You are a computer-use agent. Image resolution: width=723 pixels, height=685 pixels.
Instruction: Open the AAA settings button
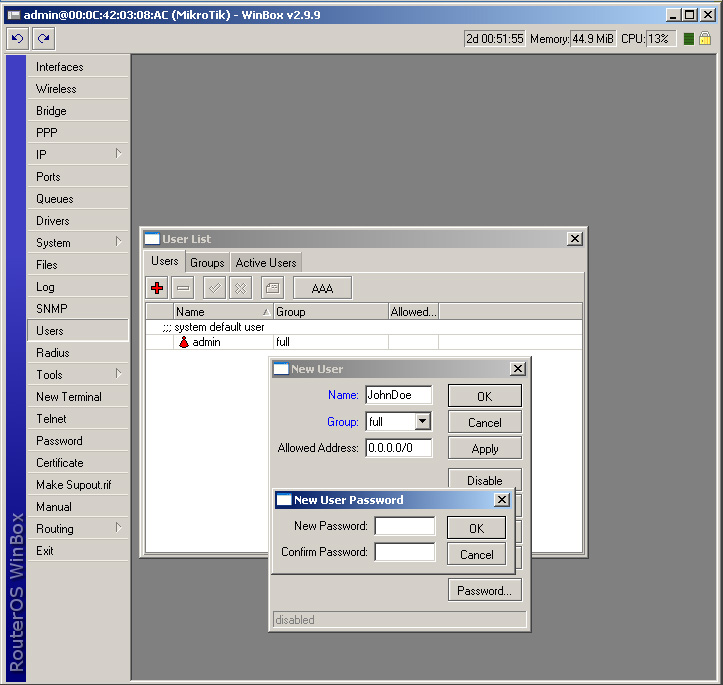[322, 288]
